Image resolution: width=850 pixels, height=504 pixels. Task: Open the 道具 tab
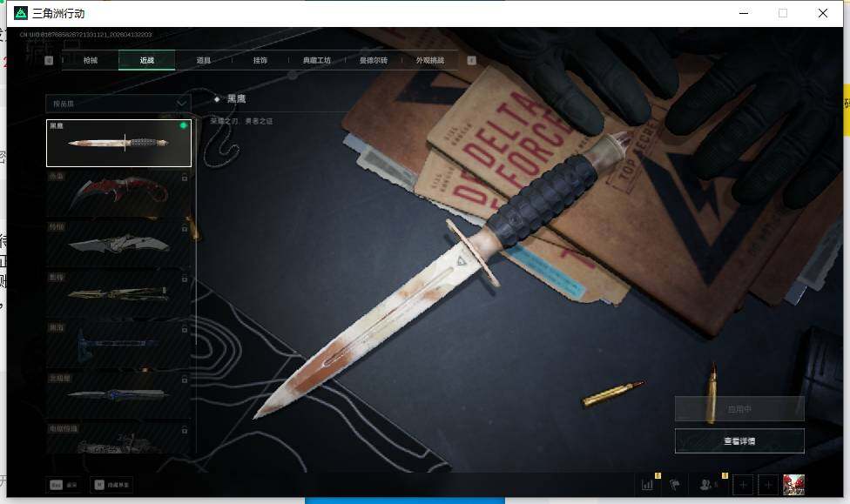point(203,60)
